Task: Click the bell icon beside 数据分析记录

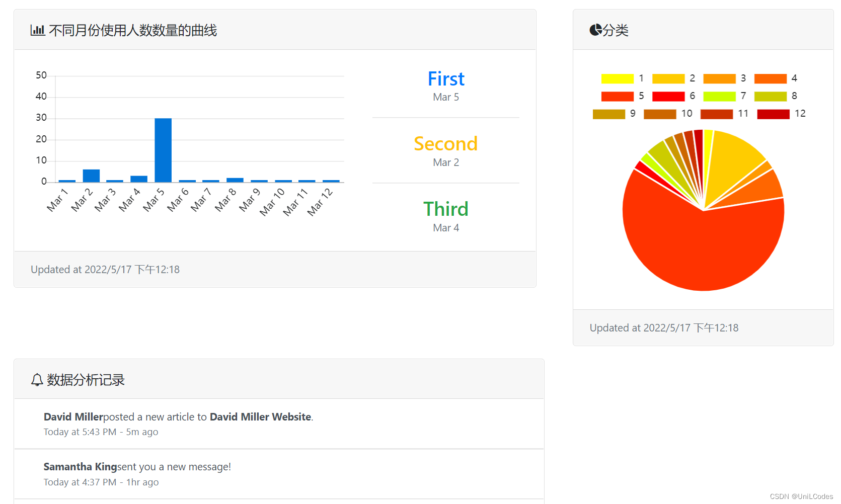Action: (37, 380)
